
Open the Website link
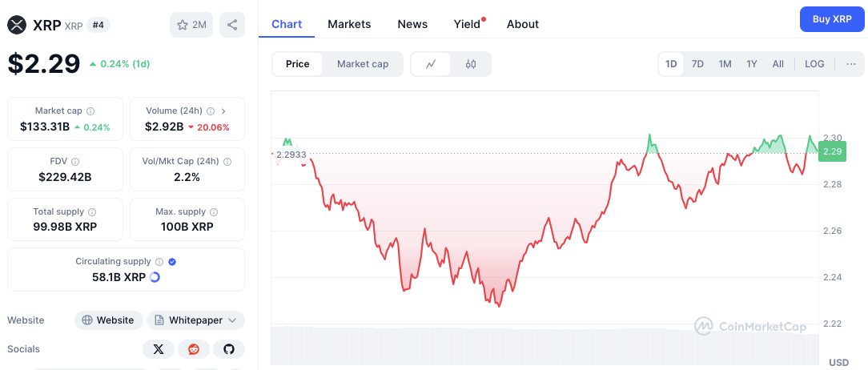point(109,320)
